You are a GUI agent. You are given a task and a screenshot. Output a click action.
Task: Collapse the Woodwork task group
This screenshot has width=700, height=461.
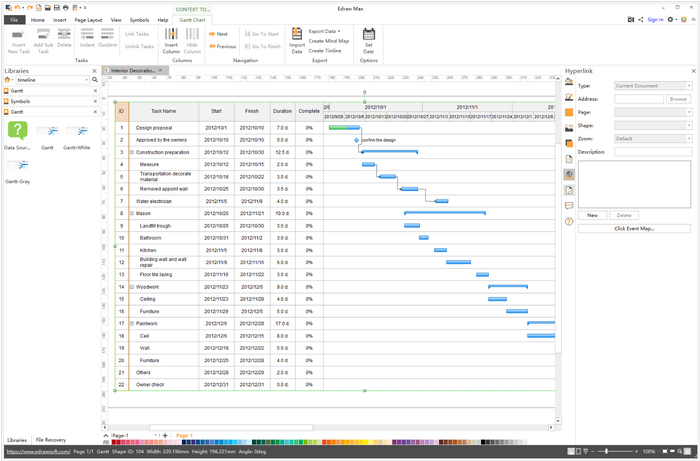(132, 287)
